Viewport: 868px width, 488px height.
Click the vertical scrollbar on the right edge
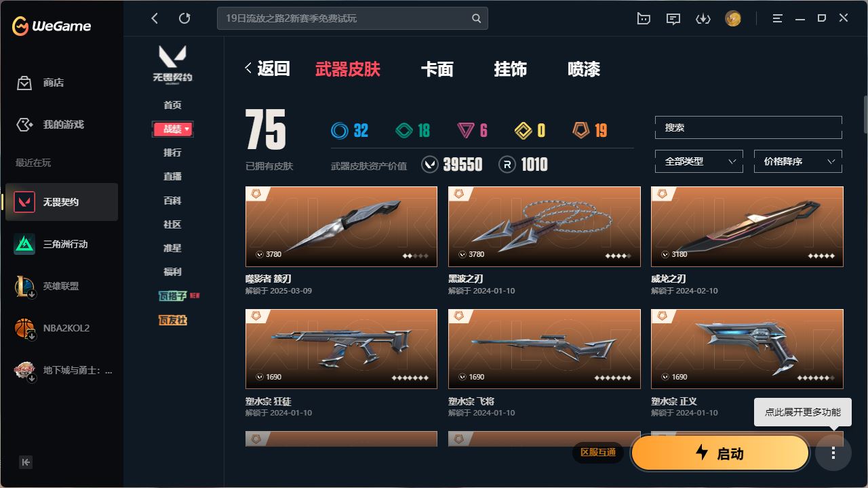click(x=865, y=114)
